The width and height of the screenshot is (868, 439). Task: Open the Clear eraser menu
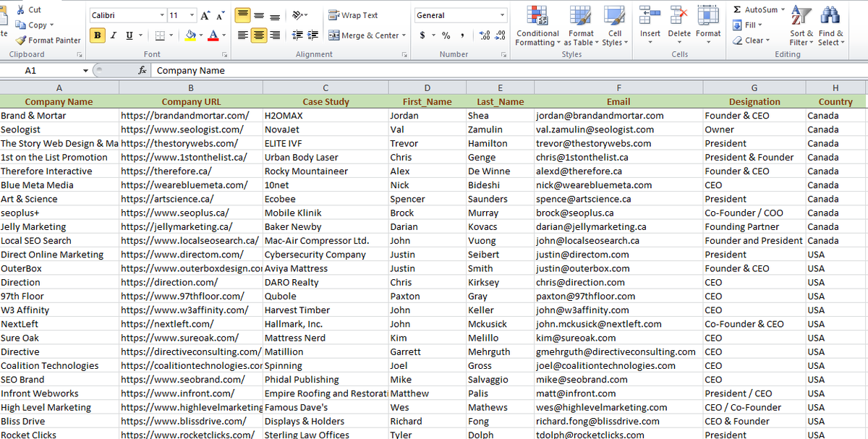pos(751,41)
